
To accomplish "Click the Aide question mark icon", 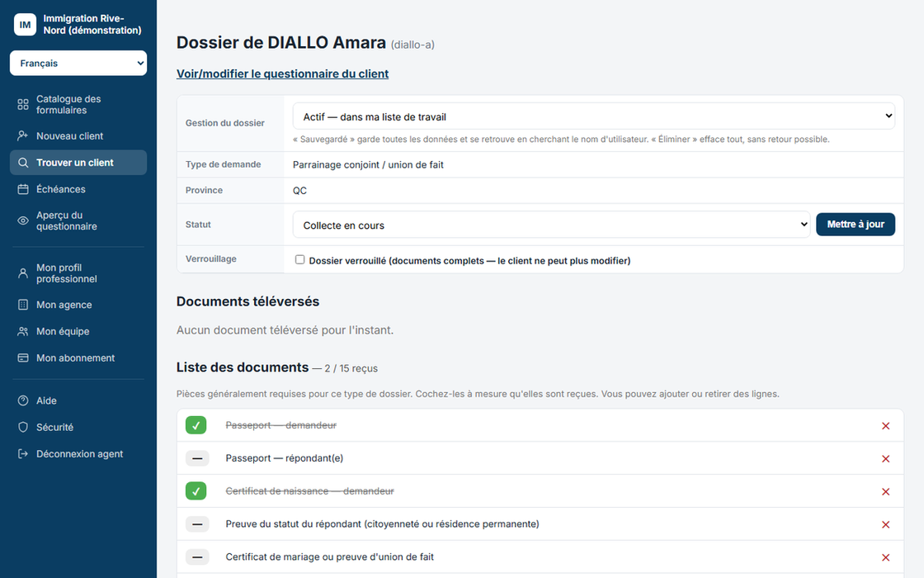I will coord(23,400).
